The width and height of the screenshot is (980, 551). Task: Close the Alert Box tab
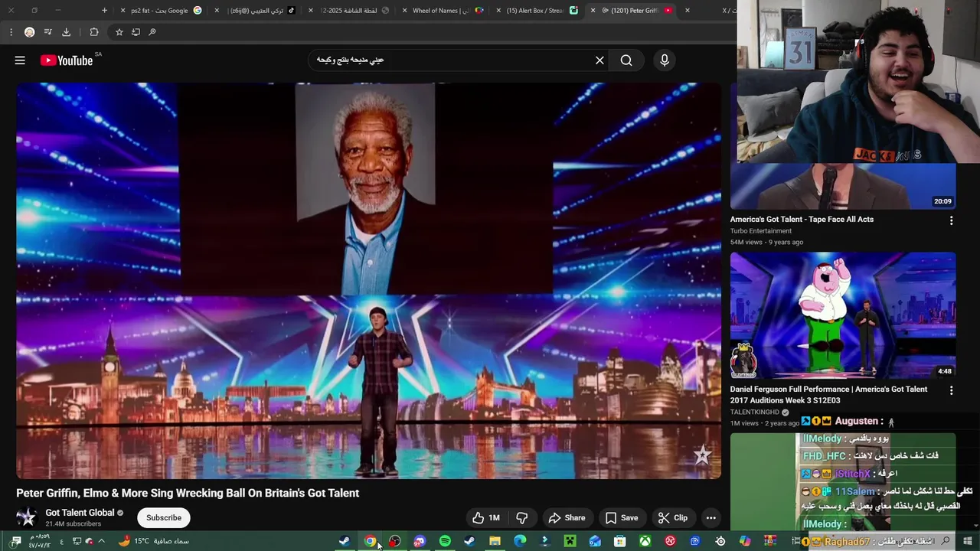click(499, 11)
